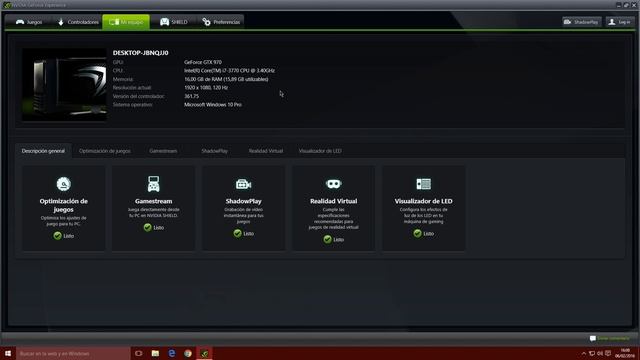Click the volume icon in system tray
640x360 pixels.
(600, 353)
